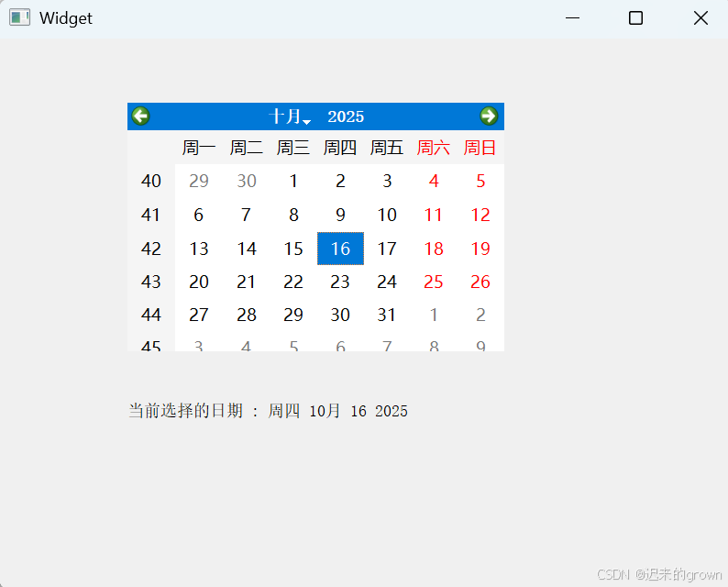Click the 周三 column header
728x587 pixels.
(x=293, y=148)
